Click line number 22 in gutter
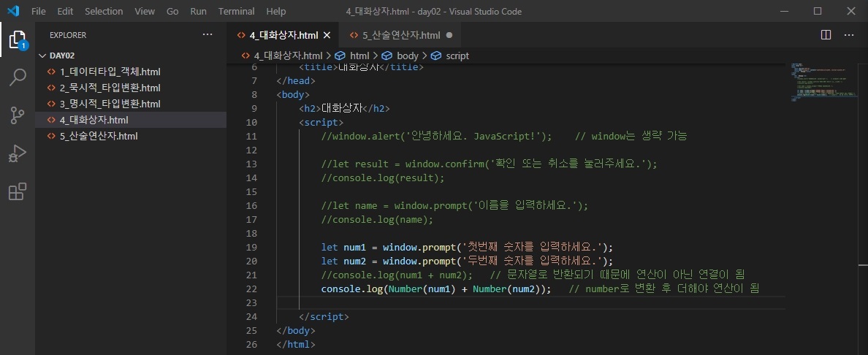 coord(251,289)
